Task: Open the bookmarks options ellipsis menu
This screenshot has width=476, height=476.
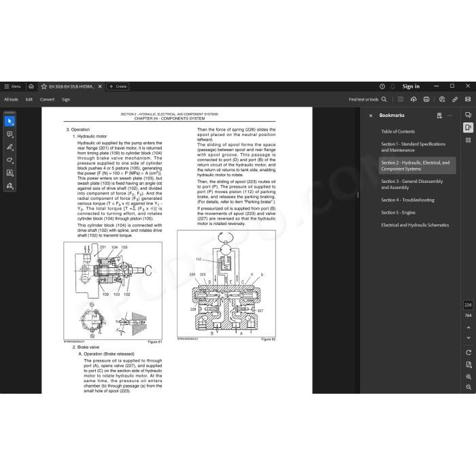Action: point(450,116)
